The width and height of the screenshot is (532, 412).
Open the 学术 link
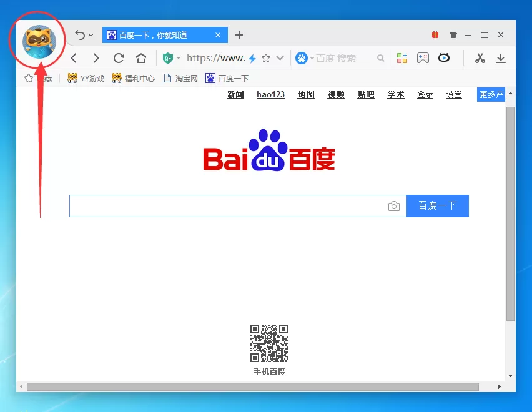point(396,95)
